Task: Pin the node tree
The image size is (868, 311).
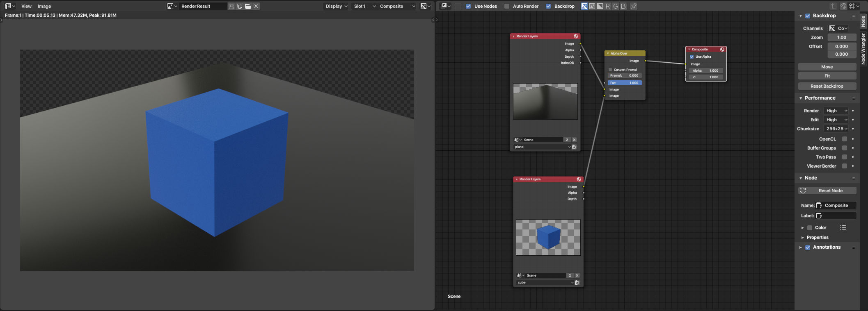Action: 634,6
